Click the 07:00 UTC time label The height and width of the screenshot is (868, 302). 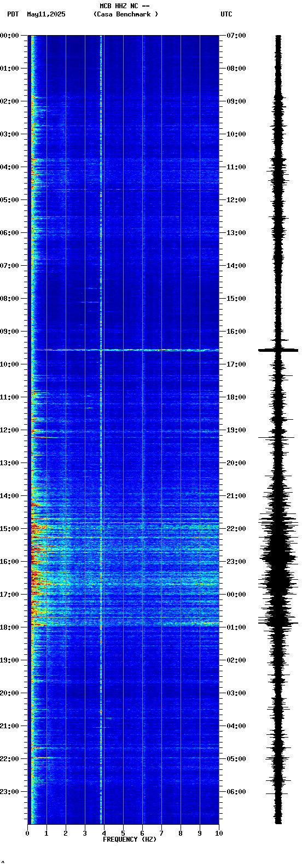(x=236, y=36)
